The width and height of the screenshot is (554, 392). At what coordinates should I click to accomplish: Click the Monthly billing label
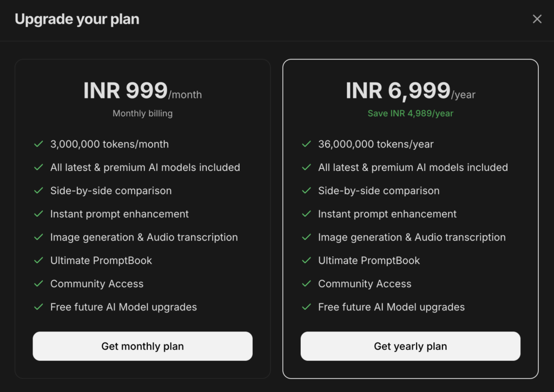[x=142, y=114]
